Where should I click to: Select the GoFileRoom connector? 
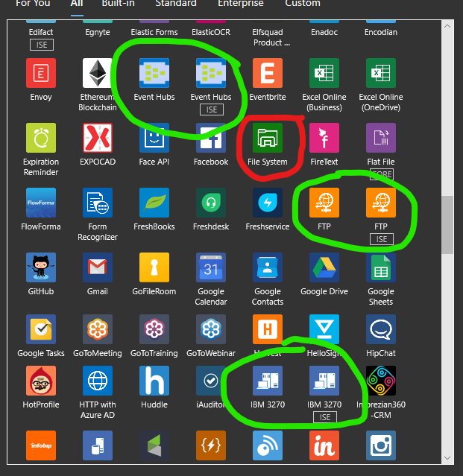154,267
